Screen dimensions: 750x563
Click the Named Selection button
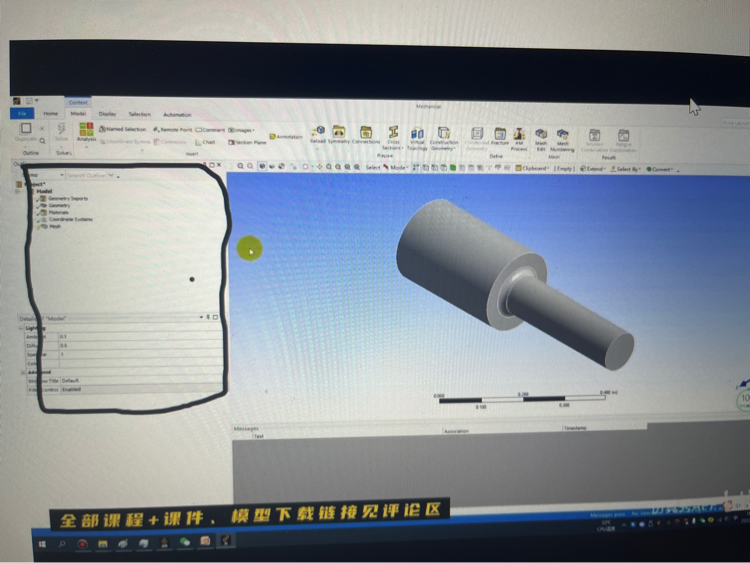[x=123, y=129]
